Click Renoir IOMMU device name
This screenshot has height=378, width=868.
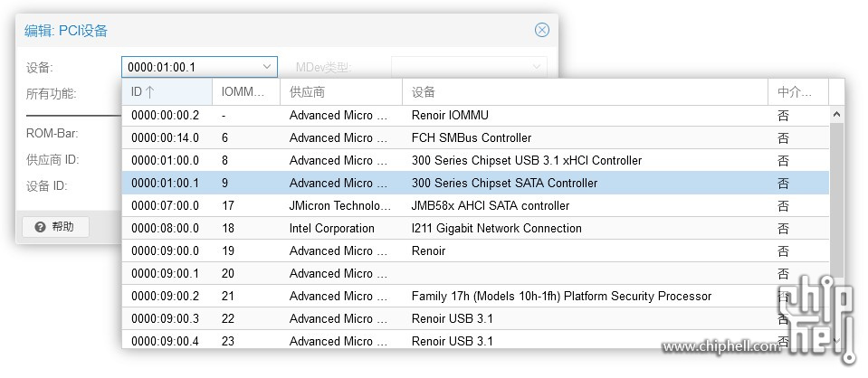450,115
